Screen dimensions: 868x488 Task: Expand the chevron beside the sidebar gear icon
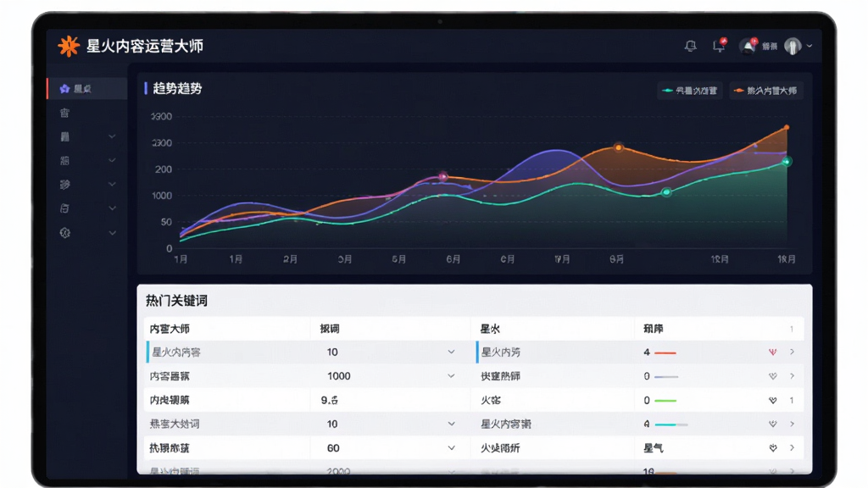(x=113, y=233)
